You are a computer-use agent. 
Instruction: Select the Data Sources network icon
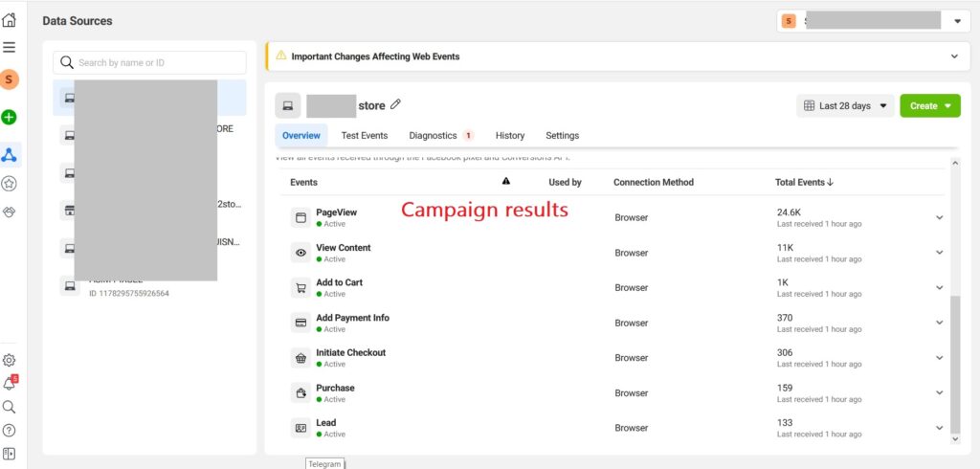pyautogui.click(x=10, y=154)
